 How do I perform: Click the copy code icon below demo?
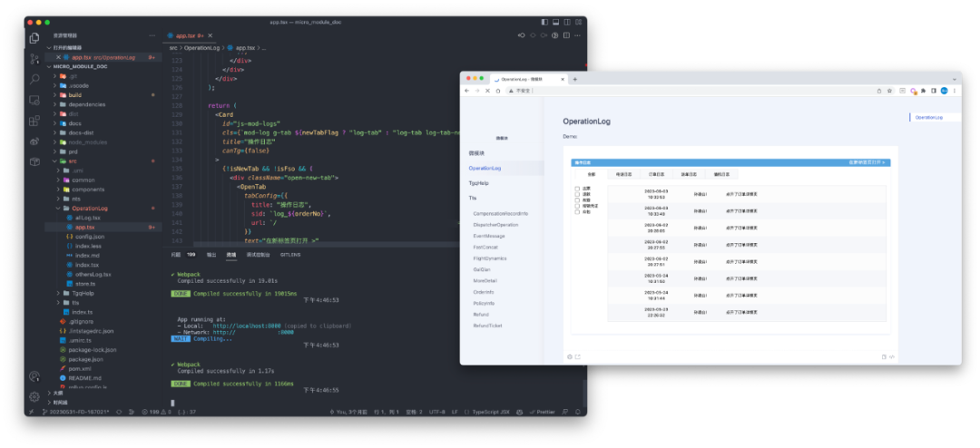[884, 356]
